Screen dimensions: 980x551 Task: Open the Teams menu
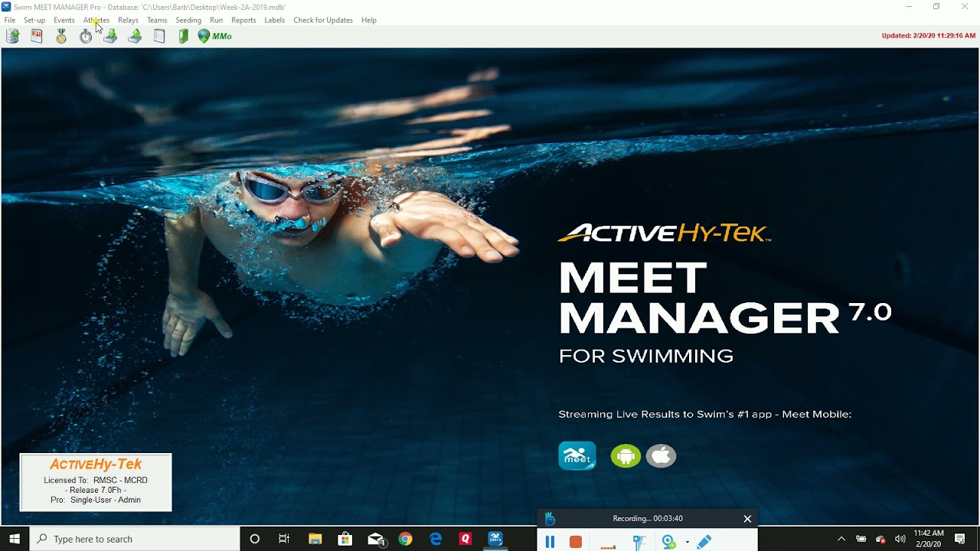157,20
